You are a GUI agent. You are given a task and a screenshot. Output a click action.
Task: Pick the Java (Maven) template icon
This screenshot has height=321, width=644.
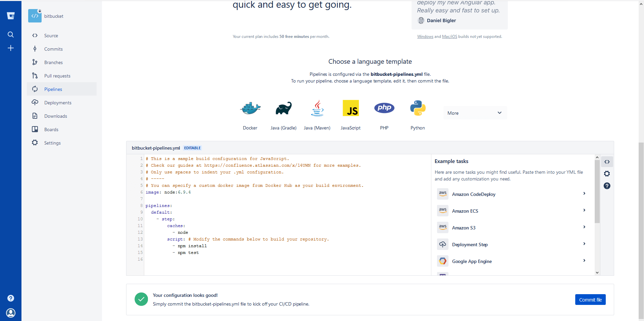(317, 108)
